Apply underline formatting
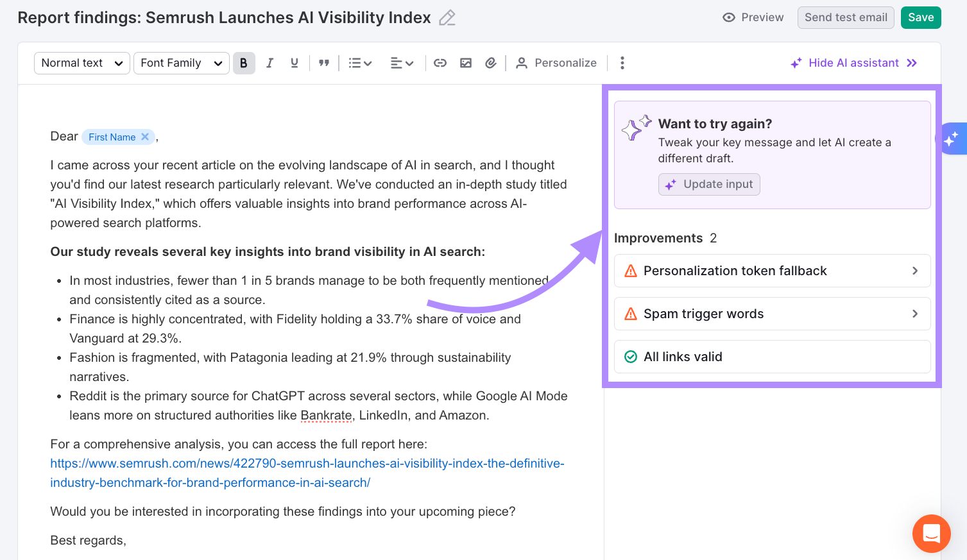Viewport: 967px width, 560px height. (x=294, y=62)
